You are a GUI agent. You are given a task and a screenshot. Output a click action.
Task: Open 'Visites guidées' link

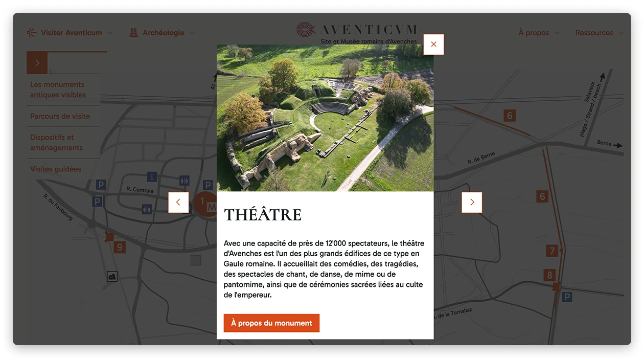click(x=56, y=169)
